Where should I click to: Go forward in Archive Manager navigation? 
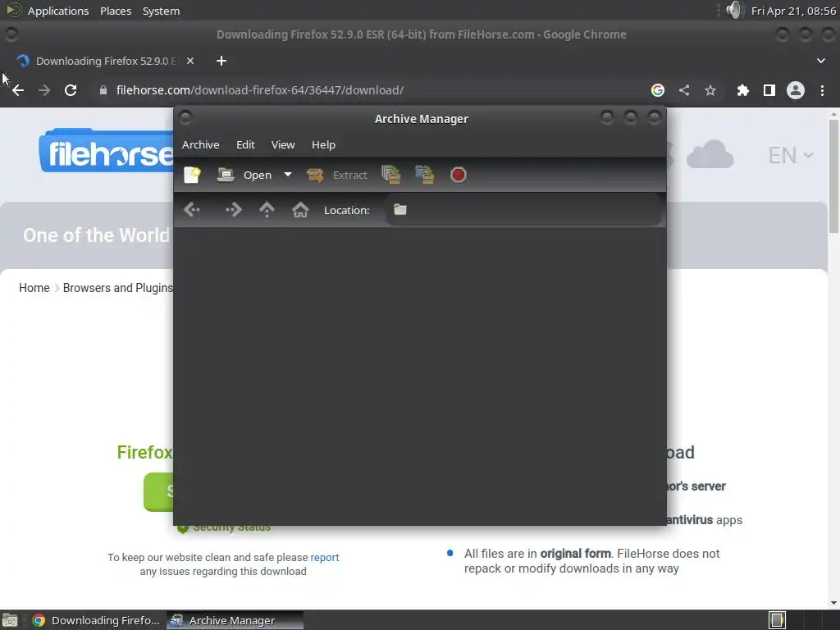tap(234, 209)
